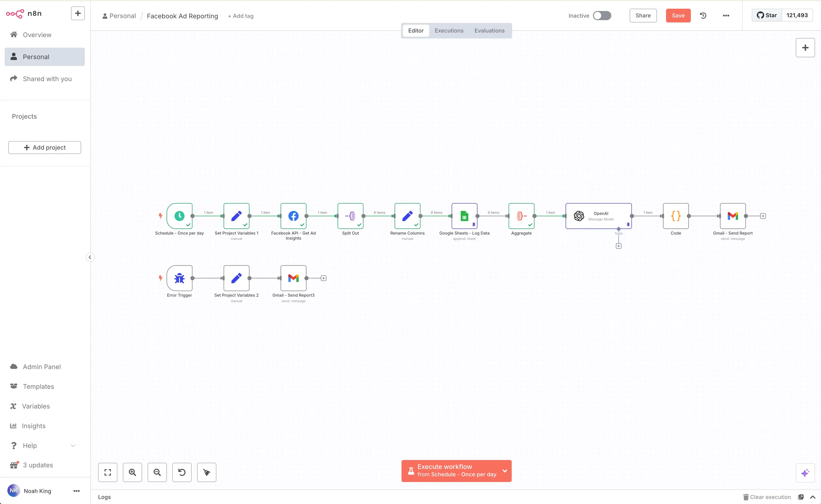This screenshot has width=821, height=504.
Task: Open the AI assistant sparkle button
Action: click(805, 473)
